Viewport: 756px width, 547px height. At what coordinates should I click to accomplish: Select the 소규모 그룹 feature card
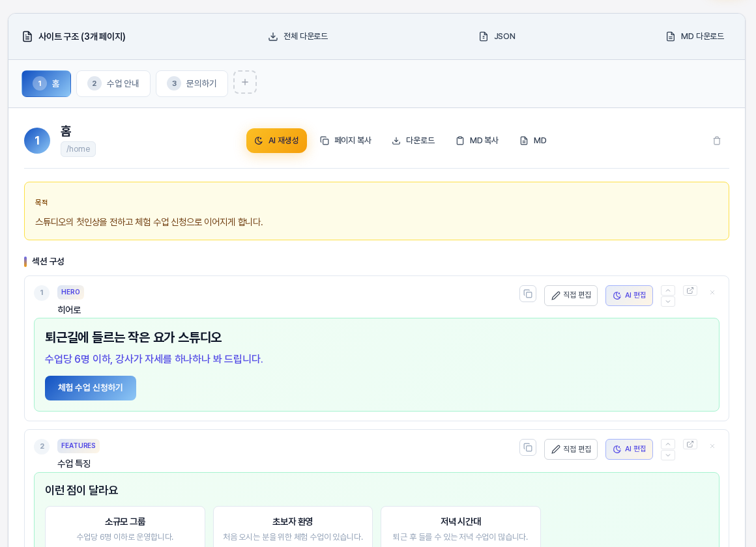(x=125, y=526)
